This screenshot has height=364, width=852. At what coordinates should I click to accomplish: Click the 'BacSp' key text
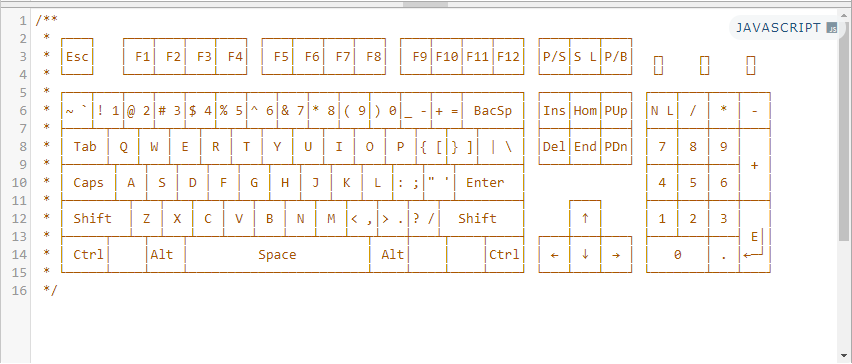pyautogui.click(x=493, y=111)
